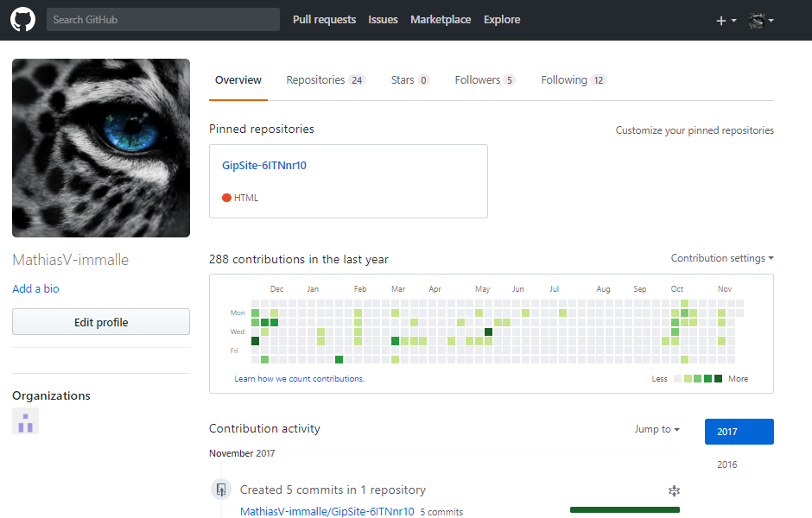This screenshot has width=812, height=518.
Task: Click the Edit profile button
Action: [x=101, y=322]
